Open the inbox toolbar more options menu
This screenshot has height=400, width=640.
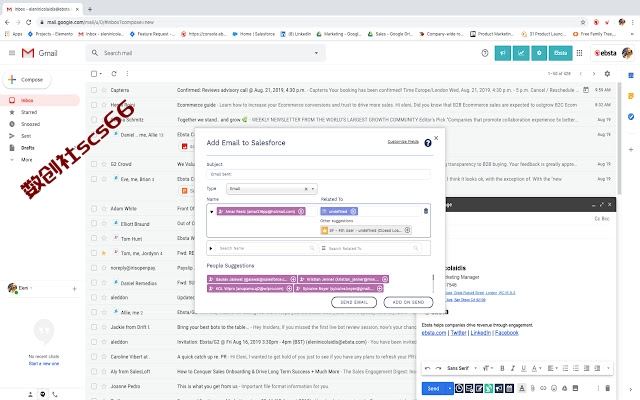127,73
